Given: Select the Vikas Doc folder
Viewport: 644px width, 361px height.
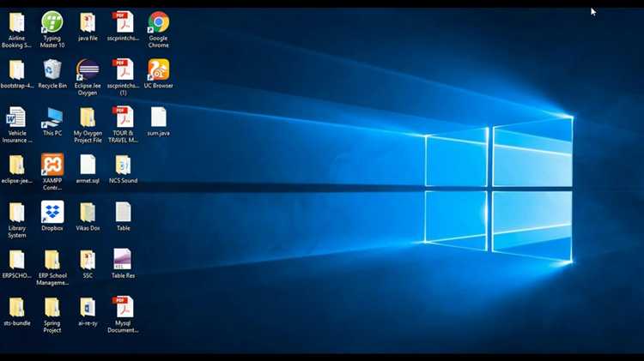Looking at the screenshot, I should (x=88, y=216).
